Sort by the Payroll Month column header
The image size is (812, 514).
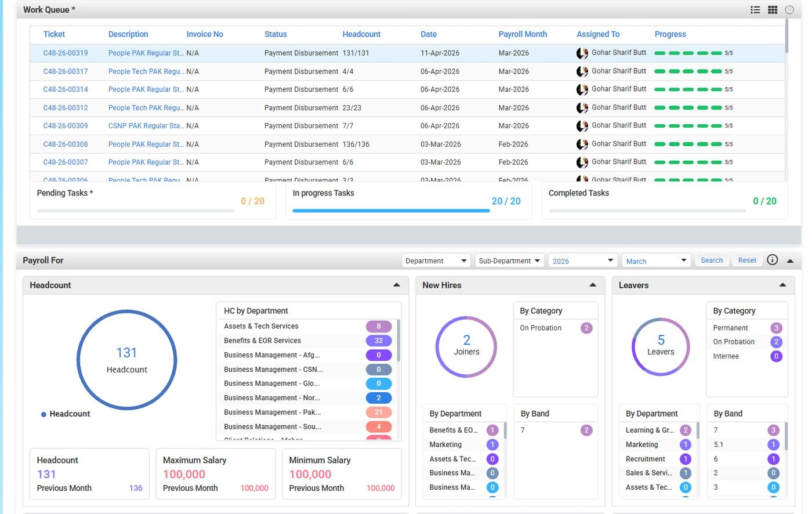pos(523,34)
